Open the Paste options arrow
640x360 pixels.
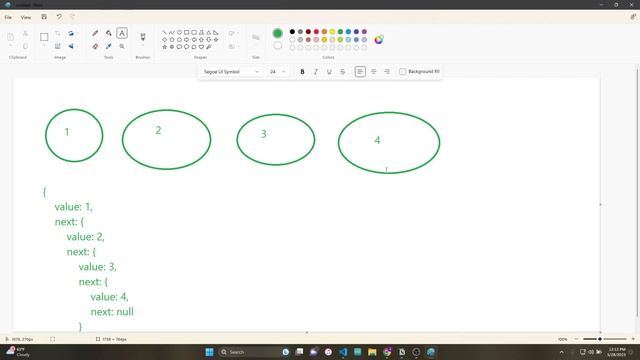tap(11, 46)
